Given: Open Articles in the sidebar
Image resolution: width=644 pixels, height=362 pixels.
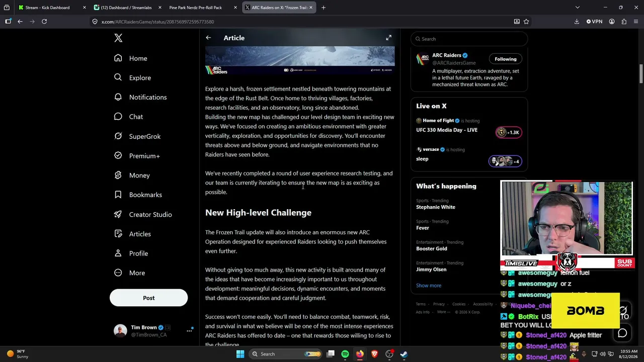Looking at the screenshot, I should click(132, 234).
